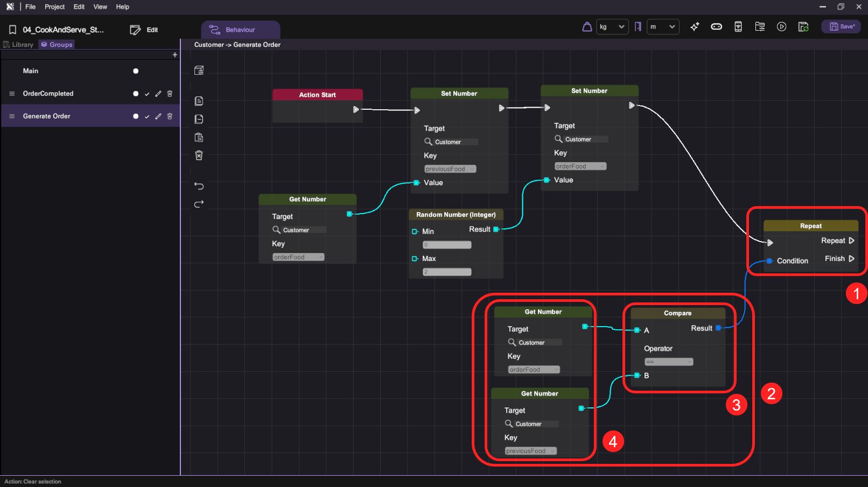Click the Save button
The width and height of the screenshot is (868, 487).
point(841,27)
